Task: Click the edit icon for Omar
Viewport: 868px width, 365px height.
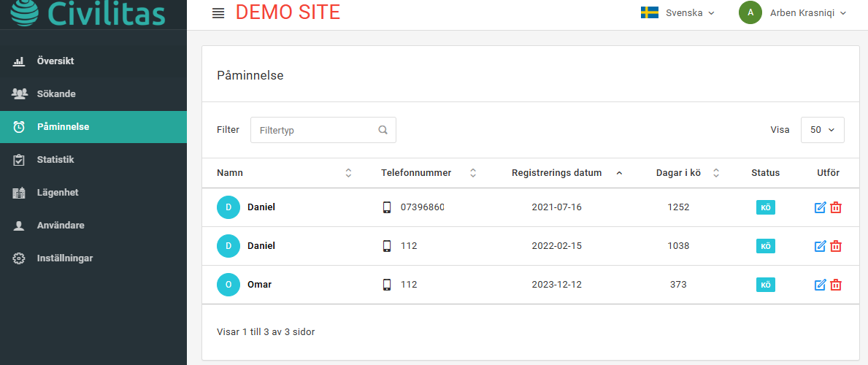Action: coord(820,285)
